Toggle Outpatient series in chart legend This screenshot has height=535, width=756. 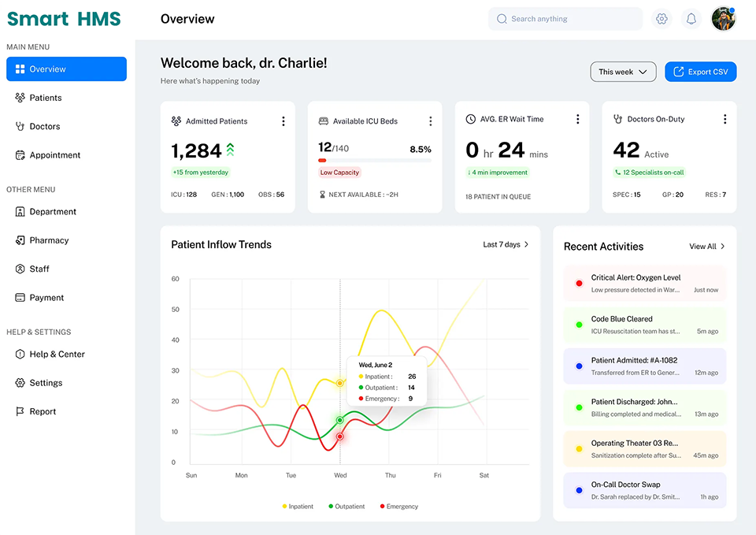click(x=346, y=507)
